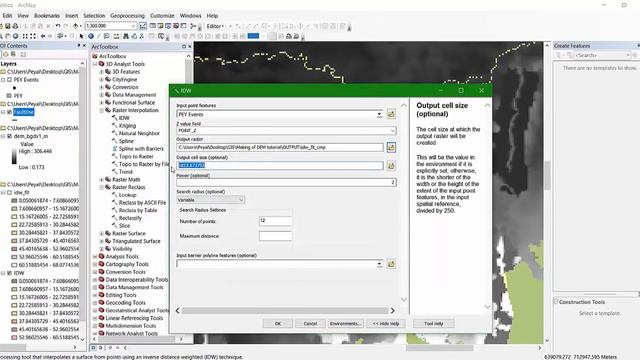This screenshot has width=640, height=360.
Task: Browse for output raster location
Action: pyautogui.click(x=391, y=147)
